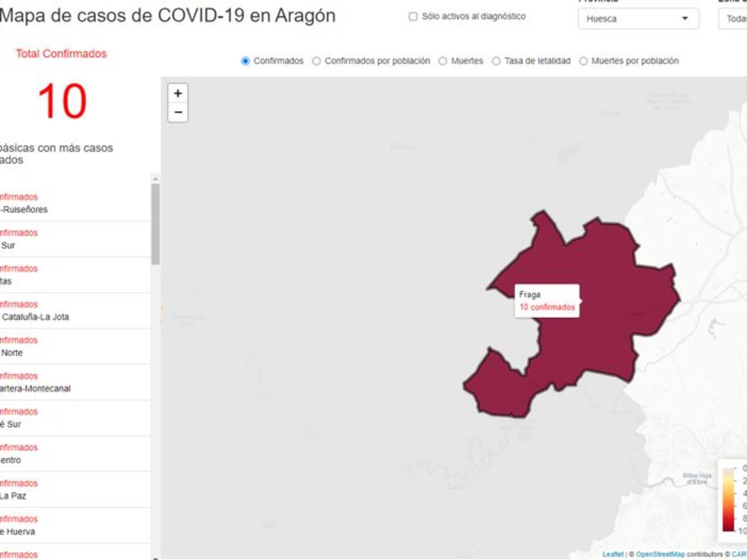The height and width of the screenshot is (560, 747).
Task: Select the 'Confirmados' radio option
Action: (x=245, y=61)
